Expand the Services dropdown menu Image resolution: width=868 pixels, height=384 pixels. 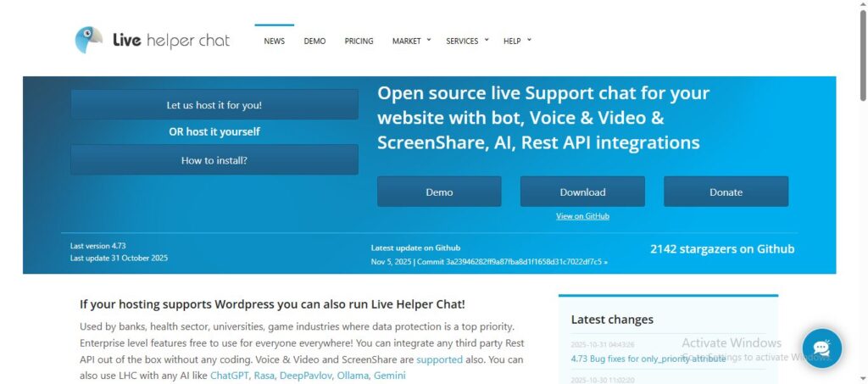(x=467, y=41)
